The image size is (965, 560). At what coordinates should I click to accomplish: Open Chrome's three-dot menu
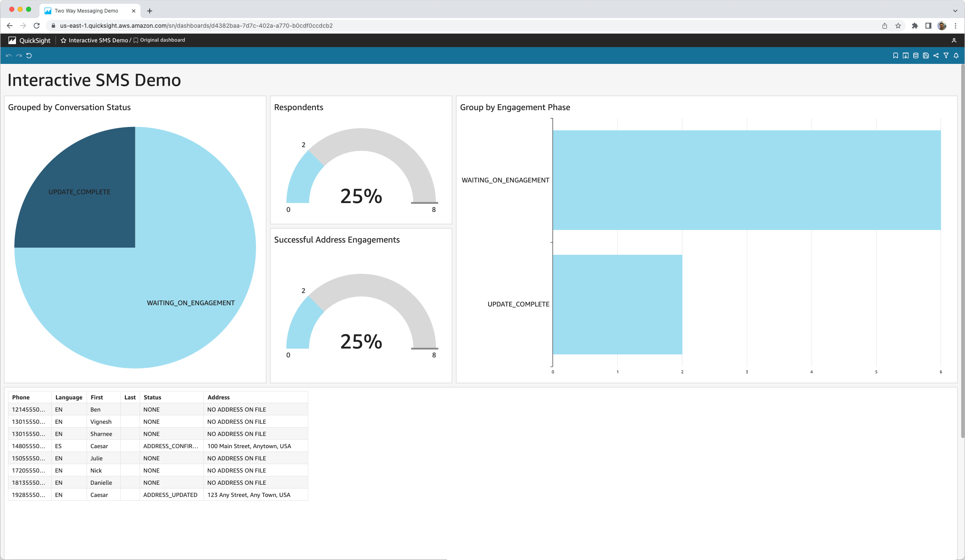click(955, 26)
